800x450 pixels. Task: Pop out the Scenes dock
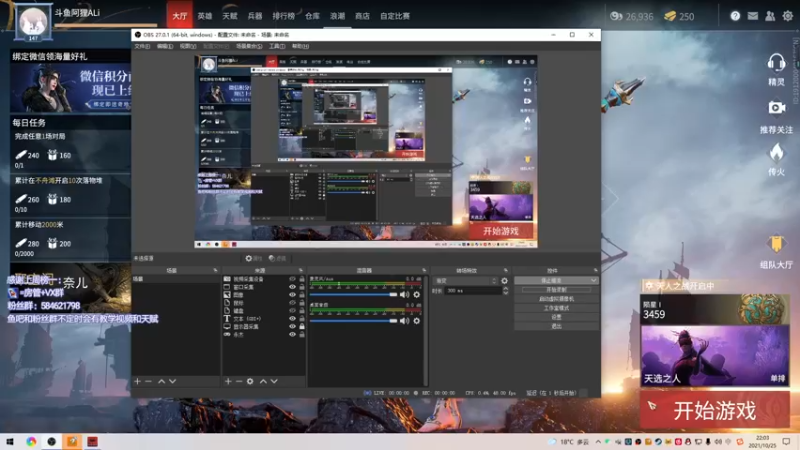(x=215, y=270)
